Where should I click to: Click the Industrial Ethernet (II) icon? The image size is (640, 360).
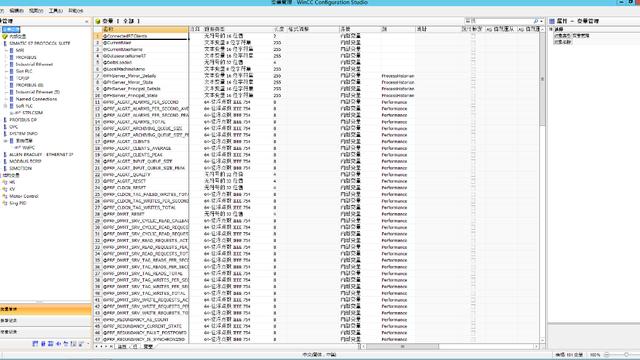(11, 92)
